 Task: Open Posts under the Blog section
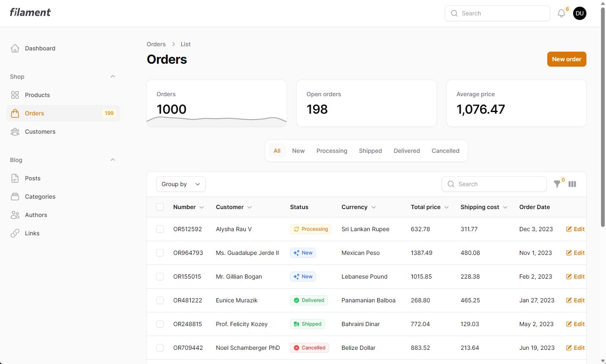(32, 178)
